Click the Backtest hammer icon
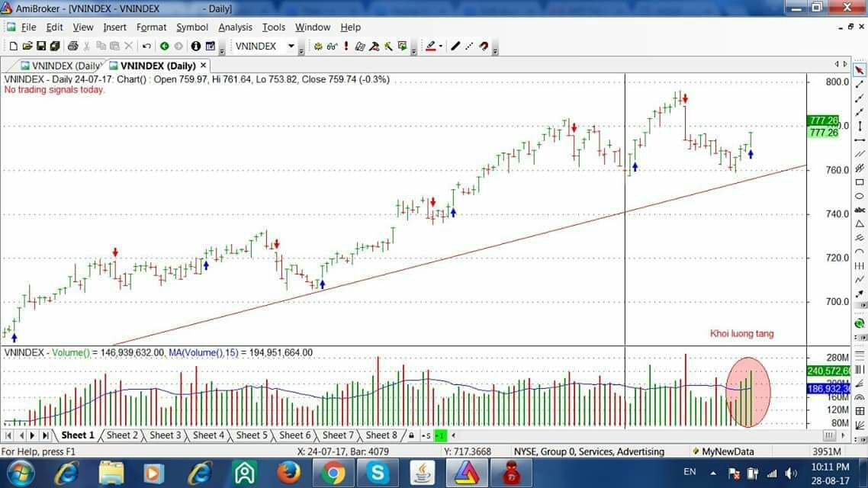 [x=375, y=47]
